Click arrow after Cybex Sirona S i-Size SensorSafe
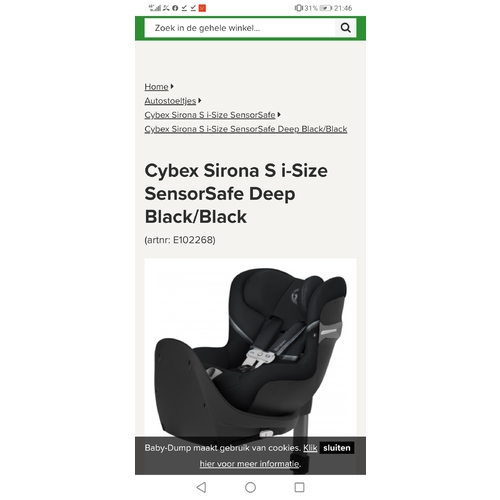This screenshot has height=500, width=500. 279,114
